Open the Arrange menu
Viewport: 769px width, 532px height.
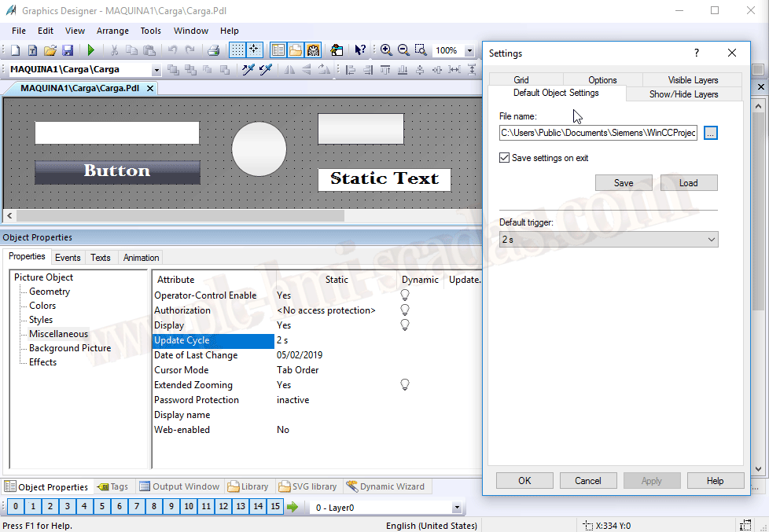coord(112,31)
